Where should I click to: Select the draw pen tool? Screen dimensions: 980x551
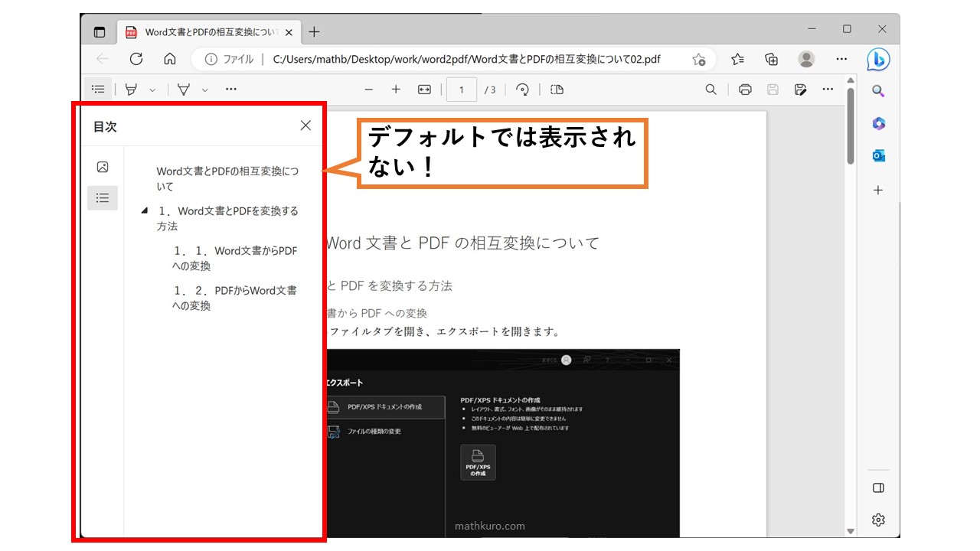pos(184,90)
